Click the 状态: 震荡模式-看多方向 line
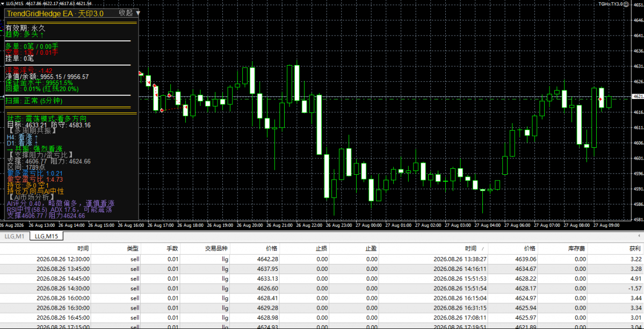This screenshot has height=329, width=644. click(47, 118)
